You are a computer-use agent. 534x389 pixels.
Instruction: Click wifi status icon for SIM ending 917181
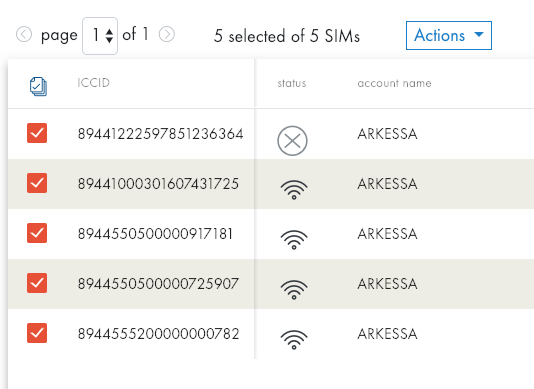pos(294,239)
